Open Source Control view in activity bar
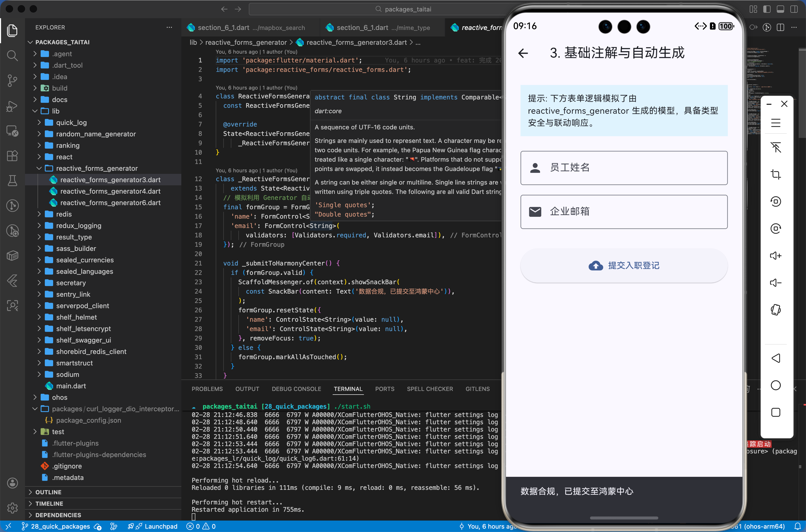Viewport: 806px width, 532px height. click(12, 80)
